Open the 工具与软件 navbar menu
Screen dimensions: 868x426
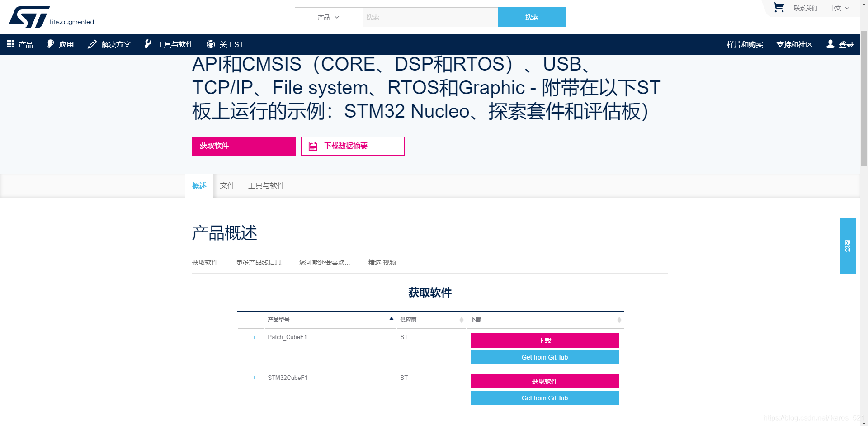[x=169, y=44]
